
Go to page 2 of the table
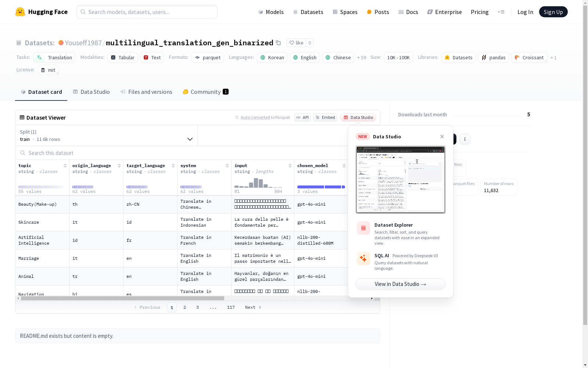(184, 307)
